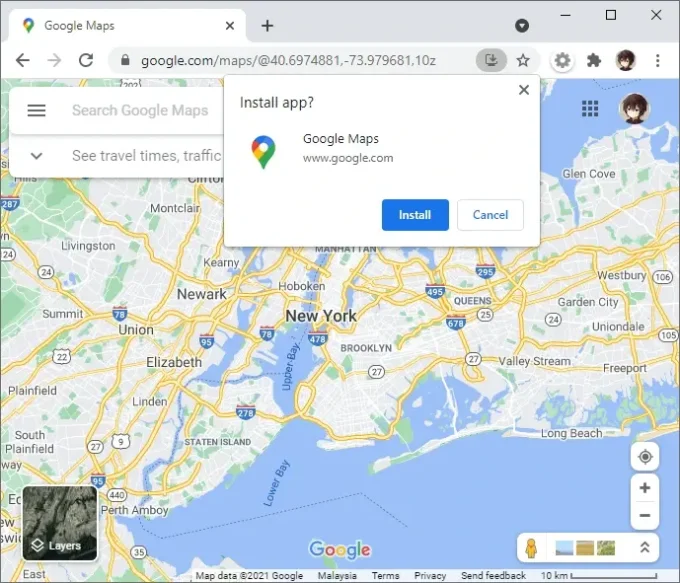The width and height of the screenshot is (680, 583).
Task: Toggle the Layers satellite thumbnail
Action: 60,522
